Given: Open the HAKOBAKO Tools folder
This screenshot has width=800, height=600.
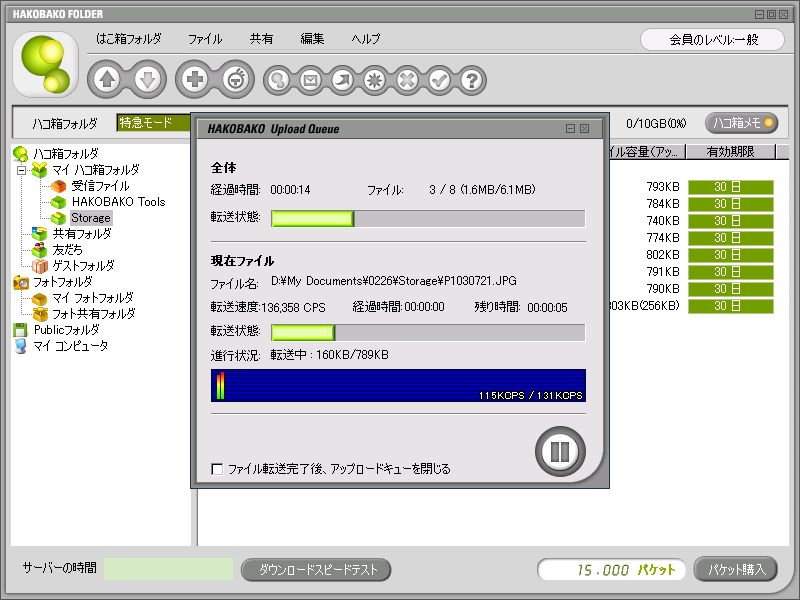Looking at the screenshot, I should tap(118, 202).
